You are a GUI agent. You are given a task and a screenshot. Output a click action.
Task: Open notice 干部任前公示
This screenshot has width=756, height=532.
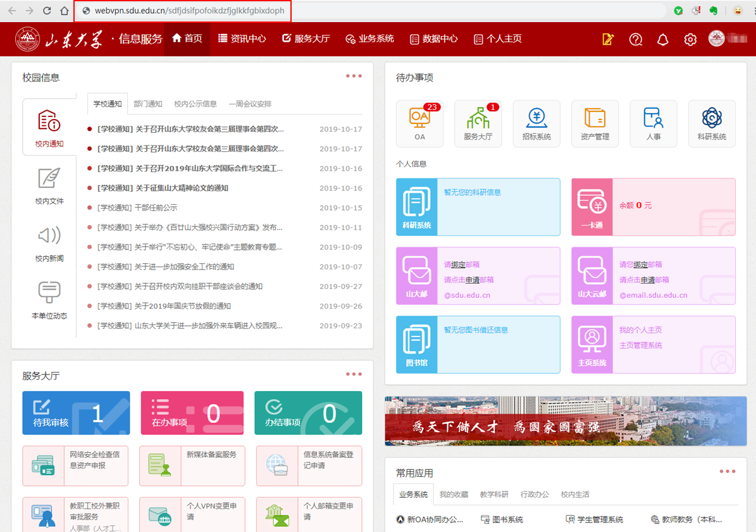tap(137, 207)
